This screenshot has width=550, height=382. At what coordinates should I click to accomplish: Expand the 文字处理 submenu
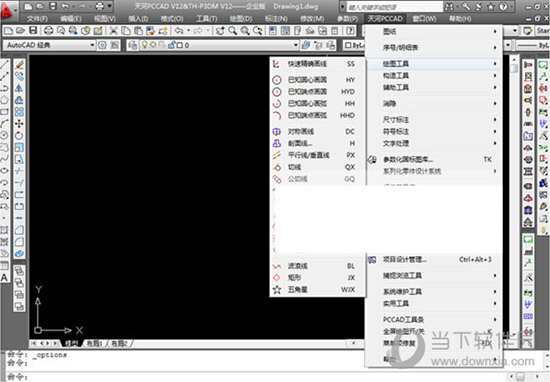point(434,143)
